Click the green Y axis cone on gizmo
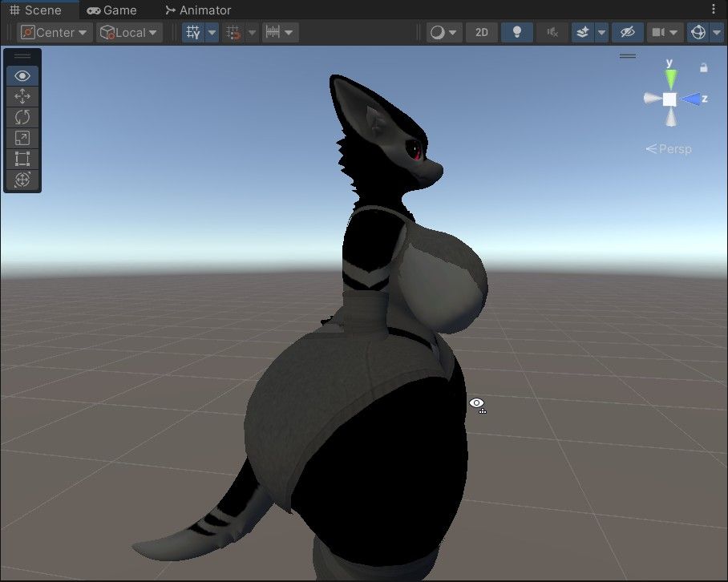Screen dimensions: 728x582 coord(670,78)
